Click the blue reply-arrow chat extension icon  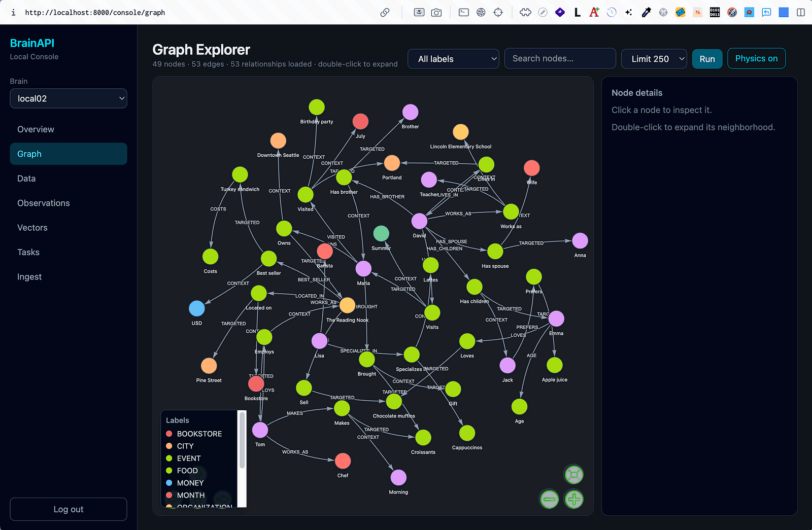coord(766,12)
